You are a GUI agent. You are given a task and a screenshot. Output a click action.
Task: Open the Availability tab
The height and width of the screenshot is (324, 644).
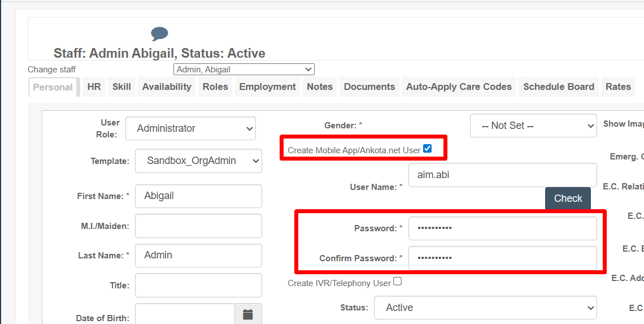coord(167,87)
